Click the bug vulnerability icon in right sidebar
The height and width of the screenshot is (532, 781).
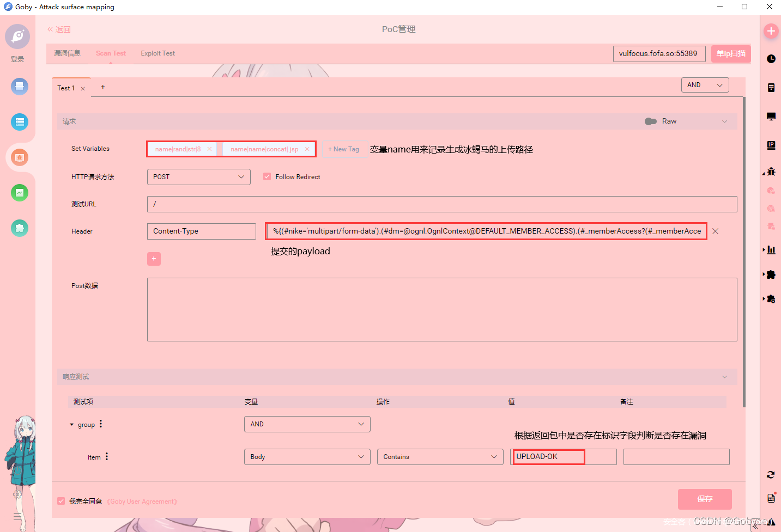tap(771, 172)
